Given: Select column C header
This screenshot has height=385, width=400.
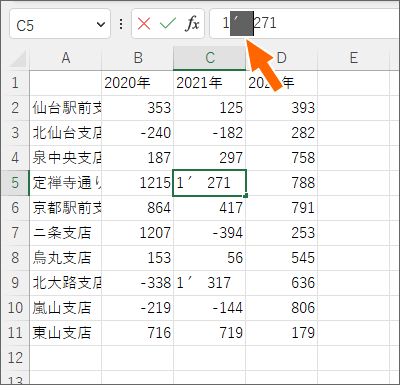Looking at the screenshot, I should [x=210, y=58].
